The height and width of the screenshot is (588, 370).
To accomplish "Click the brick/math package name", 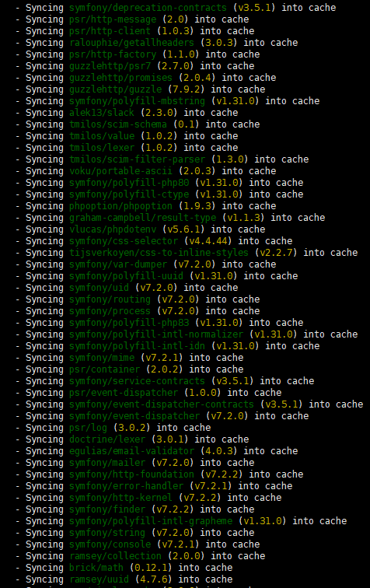I will click(96, 568).
